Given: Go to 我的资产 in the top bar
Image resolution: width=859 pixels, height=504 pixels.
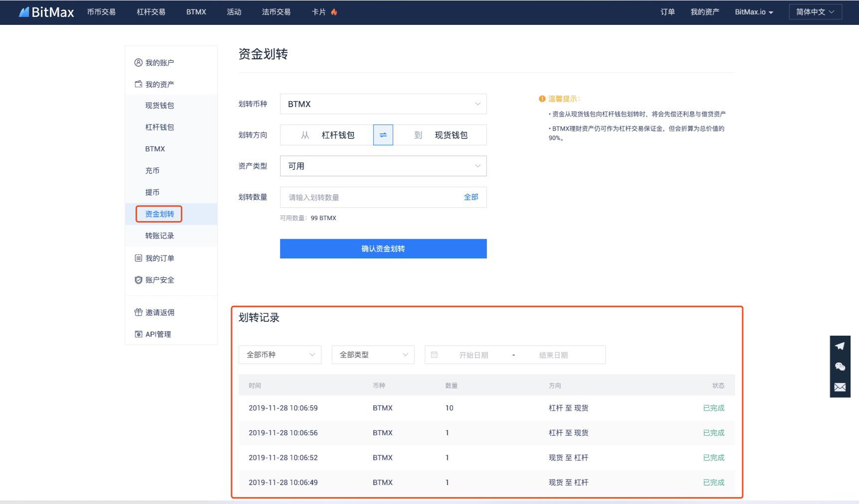Looking at the screenshot, I should tap(705, 12).
